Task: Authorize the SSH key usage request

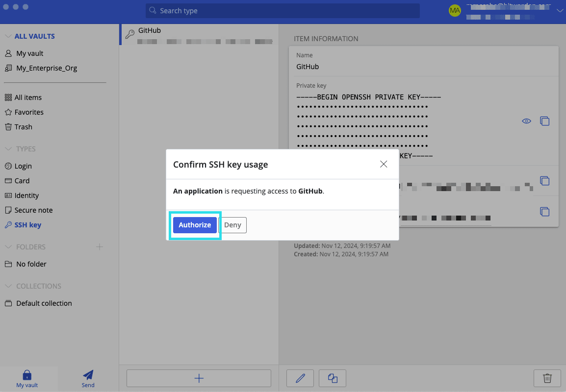Action: point(195,225)
